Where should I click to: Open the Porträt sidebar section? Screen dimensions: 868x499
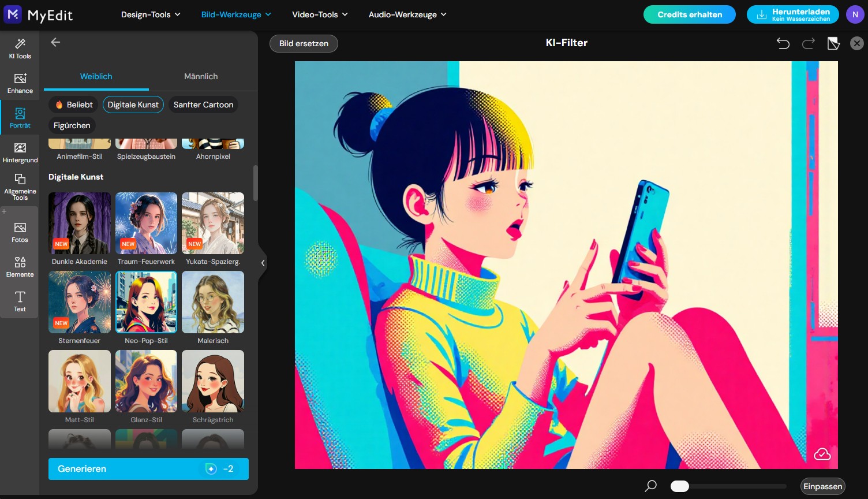(20, 118)
